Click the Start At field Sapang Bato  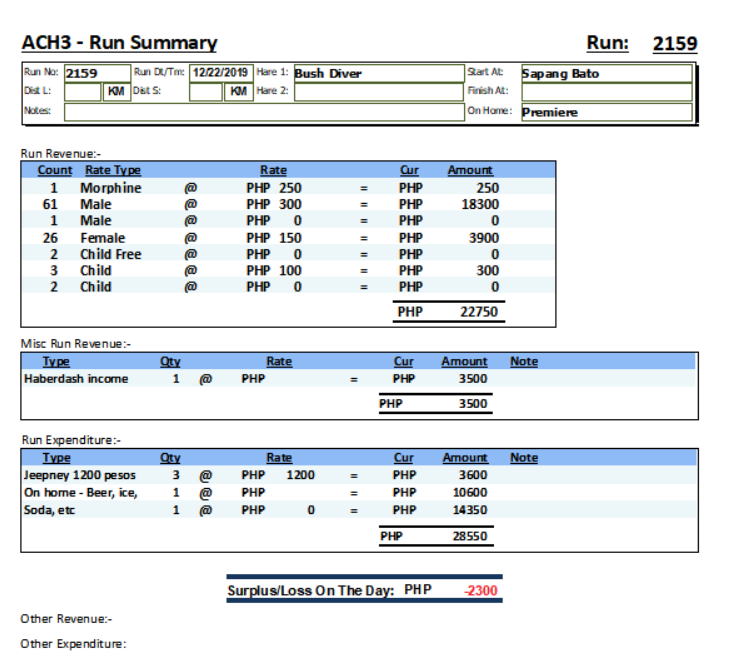click(605, 73)
